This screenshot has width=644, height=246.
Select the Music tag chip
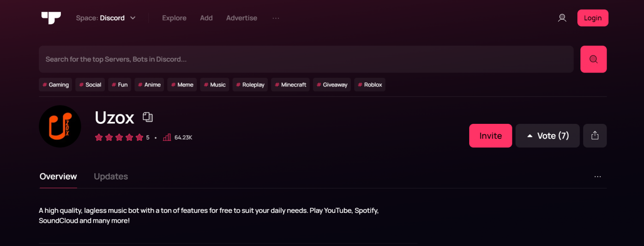[x=215, y=85]
